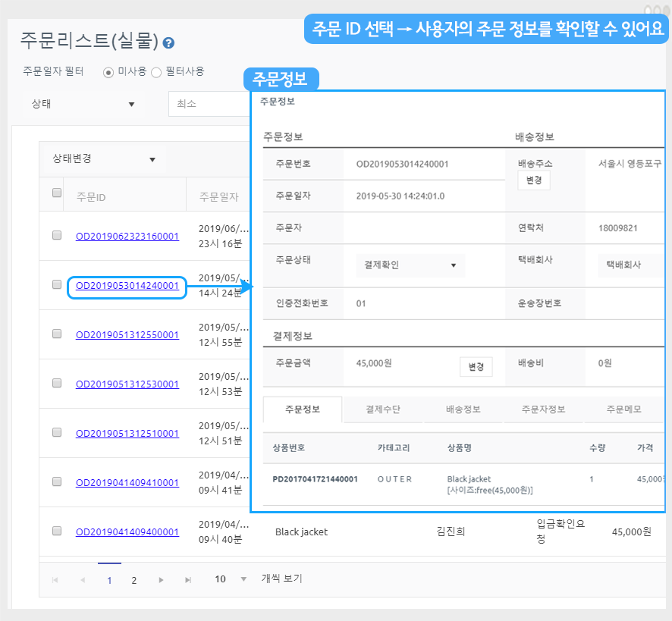The image size is (672, 621).
Task: Click the help icon beside 주문리스트(실물)
Action: tap(168, 43)
